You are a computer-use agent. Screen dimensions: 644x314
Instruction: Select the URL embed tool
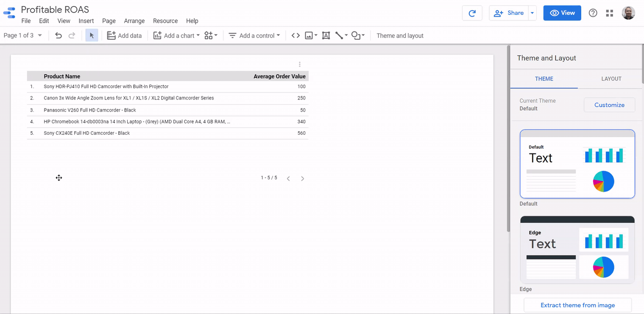pyautogui.click(x=295, y=35)
